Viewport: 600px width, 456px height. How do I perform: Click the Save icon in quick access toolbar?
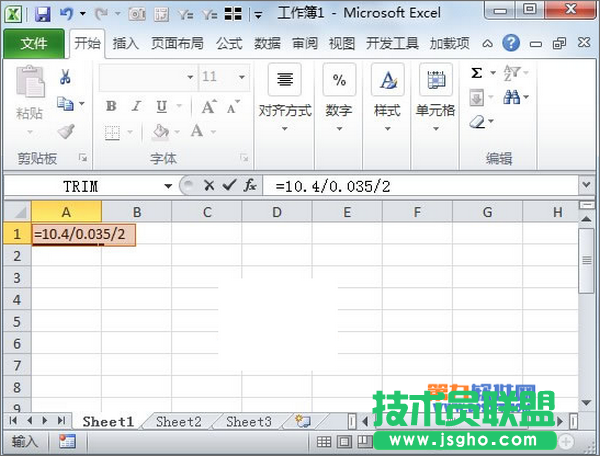coord(42,14)
